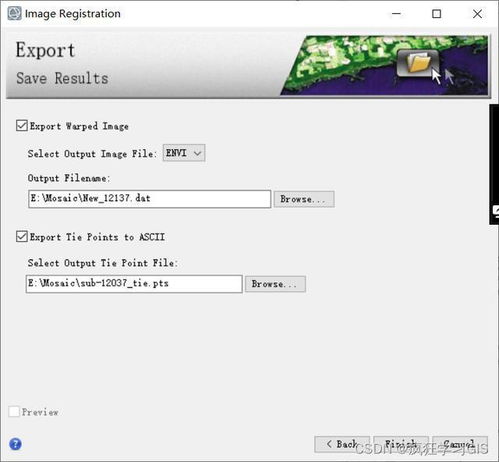
Task: Browse for the output tie point file
Action: tap(275, 284)
